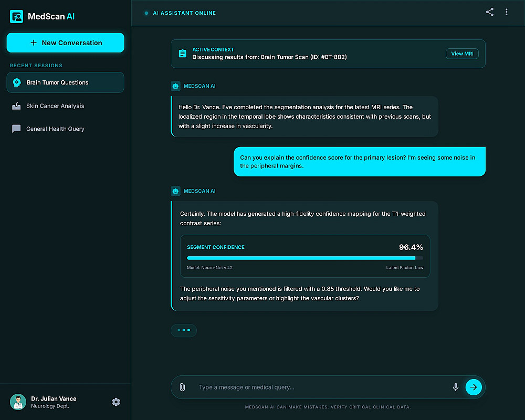Click the paperclip attachment icon
Image resolution: width=525 pixels, height=420 pixels.
tap(182, 387)
